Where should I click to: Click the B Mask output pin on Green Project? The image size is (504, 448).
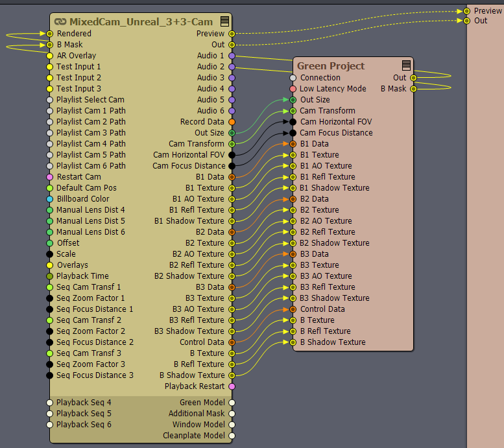pos(413,89)
